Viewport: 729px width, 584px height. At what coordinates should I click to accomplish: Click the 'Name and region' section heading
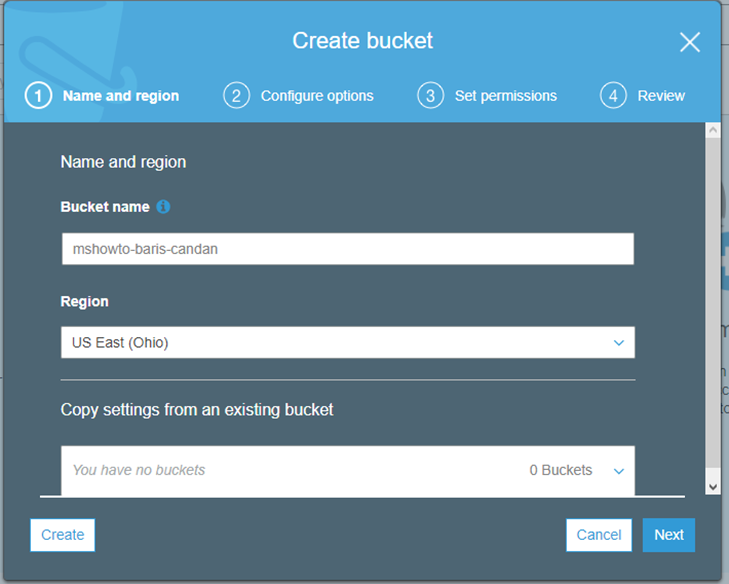[123, 162]
